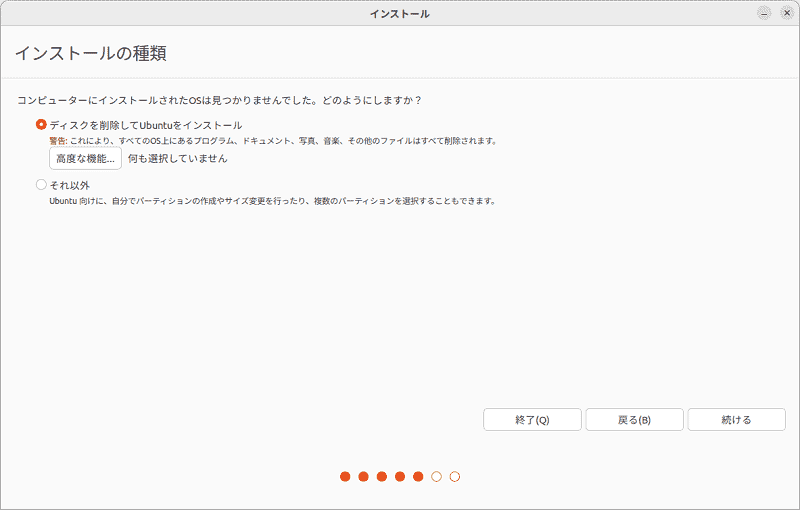Open the '高度な機能...' advanced features button
The width and height of the screenshot is (800, 510).
coord(85,159)
